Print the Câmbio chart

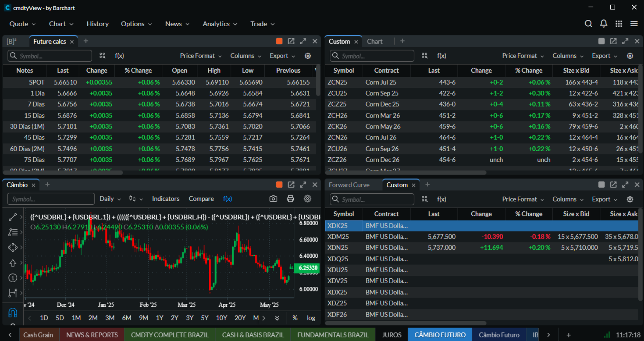click(x=290, y=199)
